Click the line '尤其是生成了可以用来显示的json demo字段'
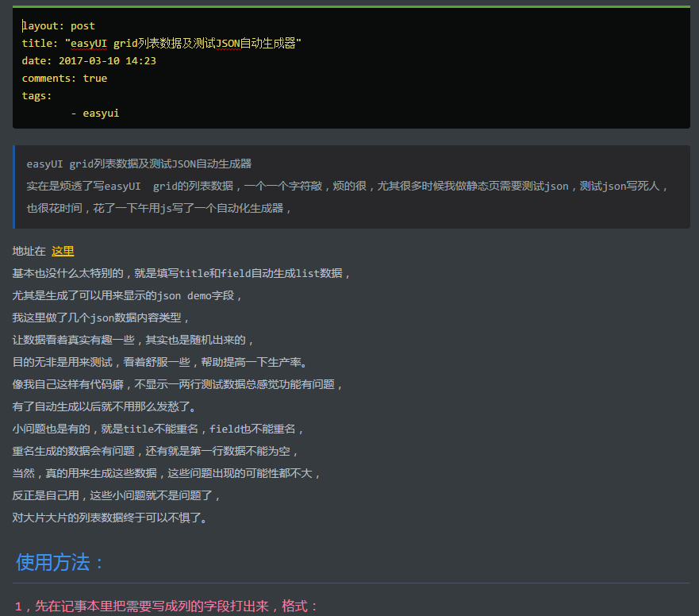Screen dimensions: 699x616 click(127, 296)
